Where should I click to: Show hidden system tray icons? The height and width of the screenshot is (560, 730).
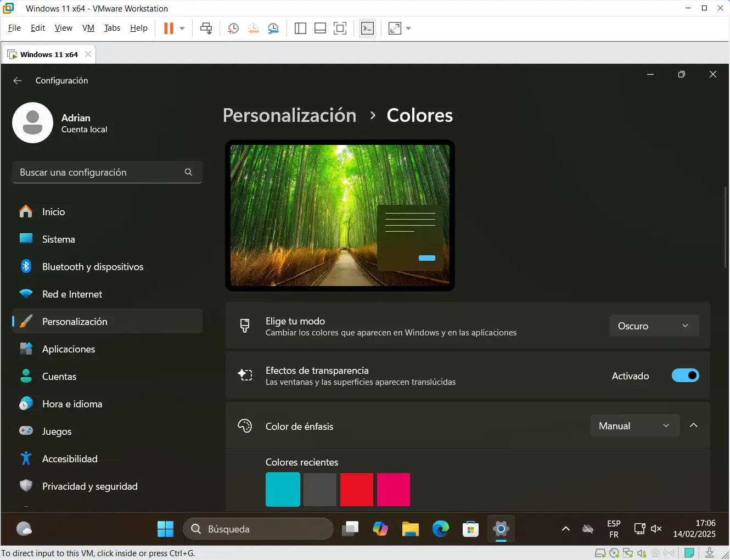[x=566, y=529]
